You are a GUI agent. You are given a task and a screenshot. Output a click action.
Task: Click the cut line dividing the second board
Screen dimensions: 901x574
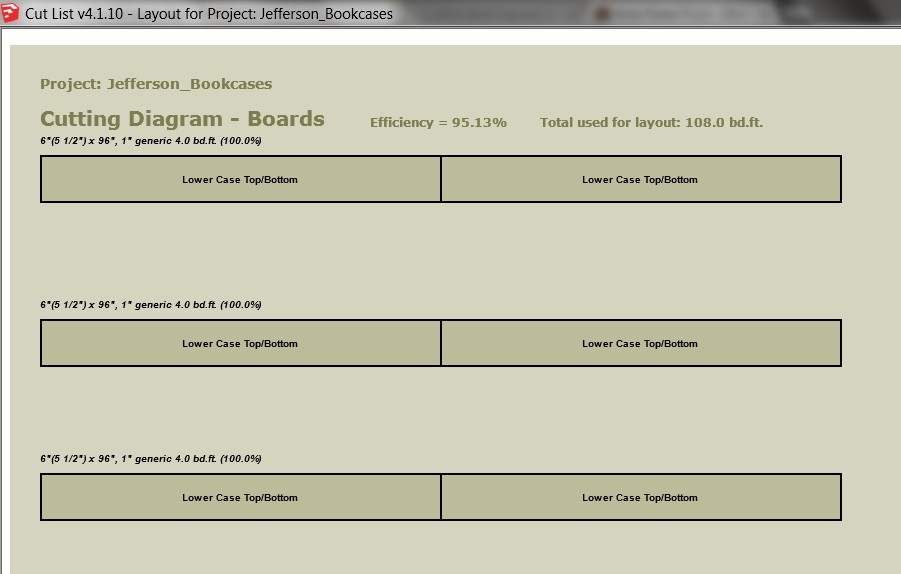(441, 344)
